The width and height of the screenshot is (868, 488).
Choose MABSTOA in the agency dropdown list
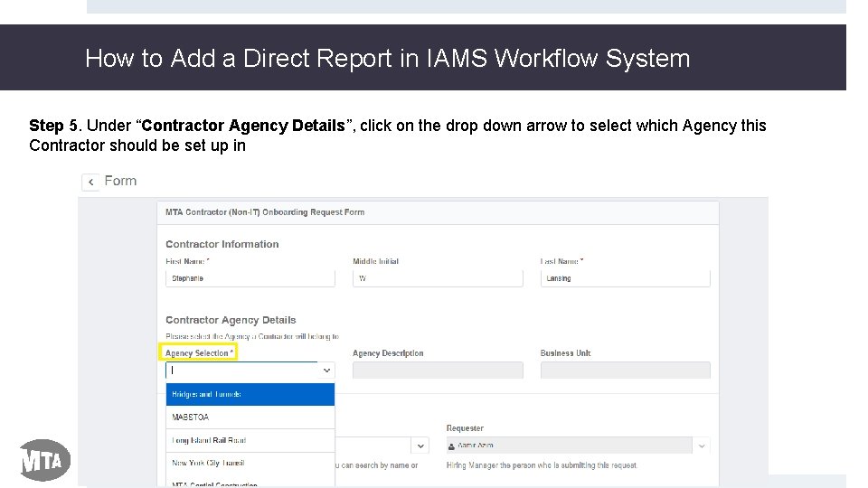250,418
